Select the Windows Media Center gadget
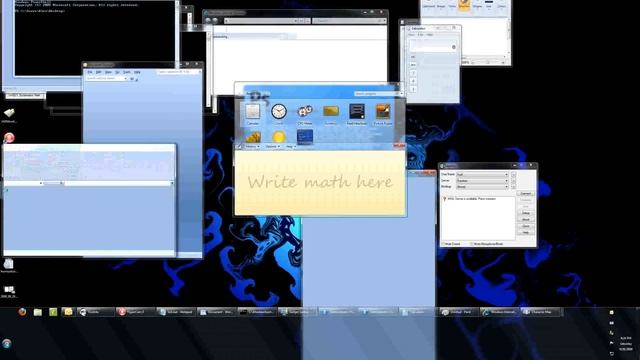Image resolution: width=640 pixels, height=360 pixels. 305,137
